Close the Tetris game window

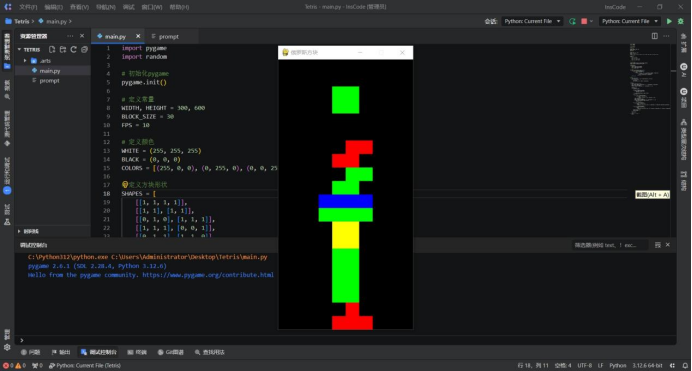pos(402,52)
